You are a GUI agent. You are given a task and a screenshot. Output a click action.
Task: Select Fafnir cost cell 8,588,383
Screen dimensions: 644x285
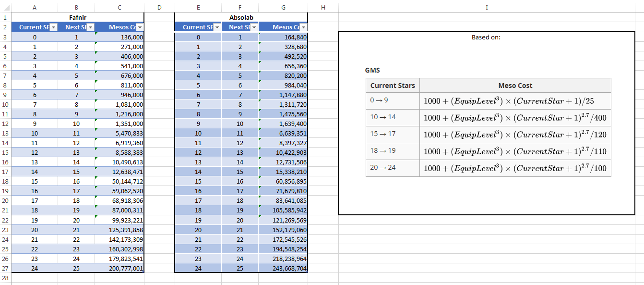pos(119,152)
